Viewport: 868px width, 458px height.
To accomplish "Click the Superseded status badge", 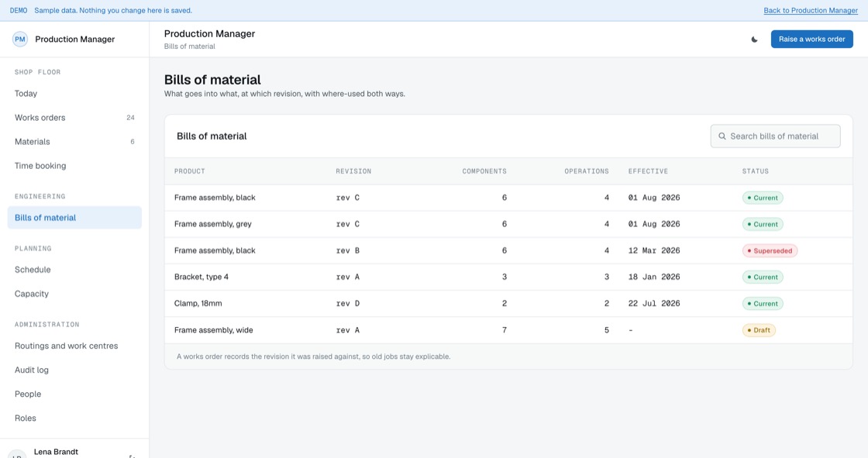I will (x=770, y=251).
